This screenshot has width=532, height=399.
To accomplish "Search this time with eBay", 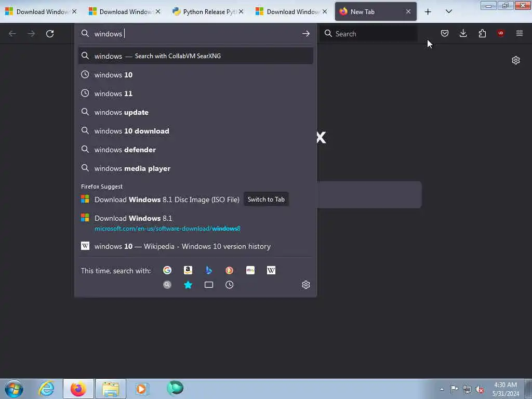I will pos(250,270).
